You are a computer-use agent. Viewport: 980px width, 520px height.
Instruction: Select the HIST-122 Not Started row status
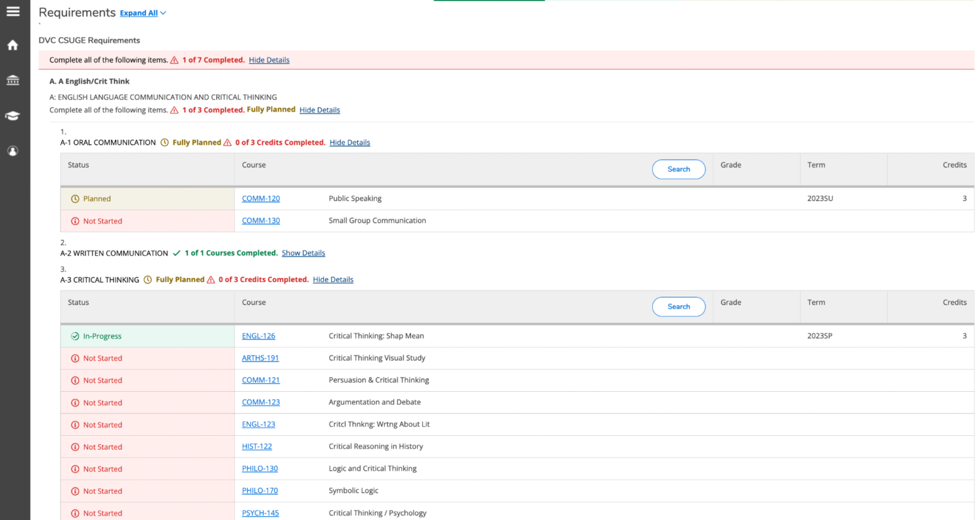tap(102, 447)
